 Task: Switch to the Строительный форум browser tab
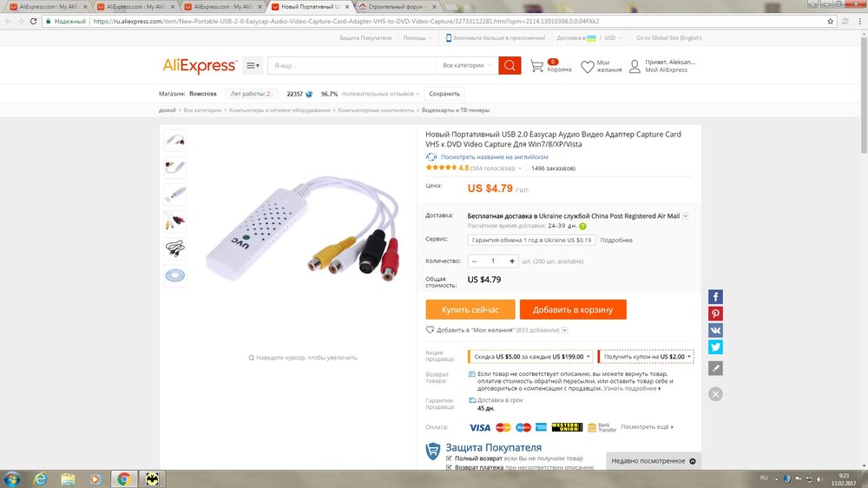click(395, 7)
